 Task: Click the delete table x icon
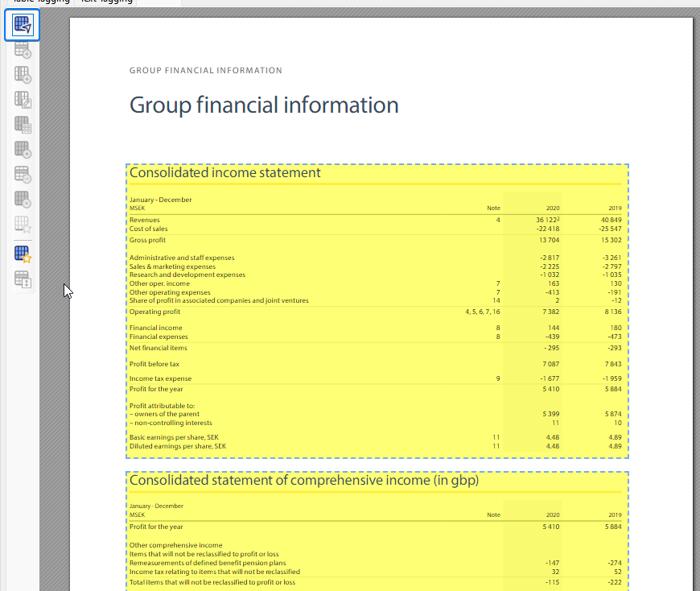click(x=23, y=199)
